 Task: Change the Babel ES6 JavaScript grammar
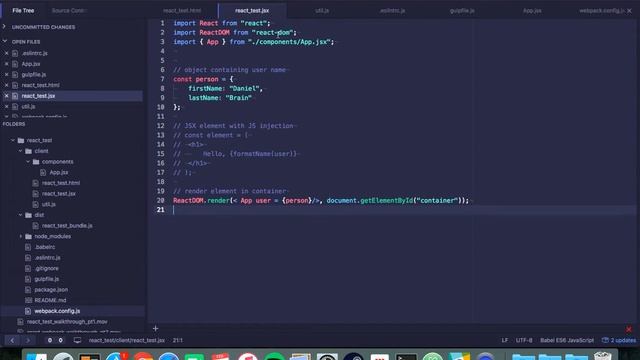tap(567, 340)
